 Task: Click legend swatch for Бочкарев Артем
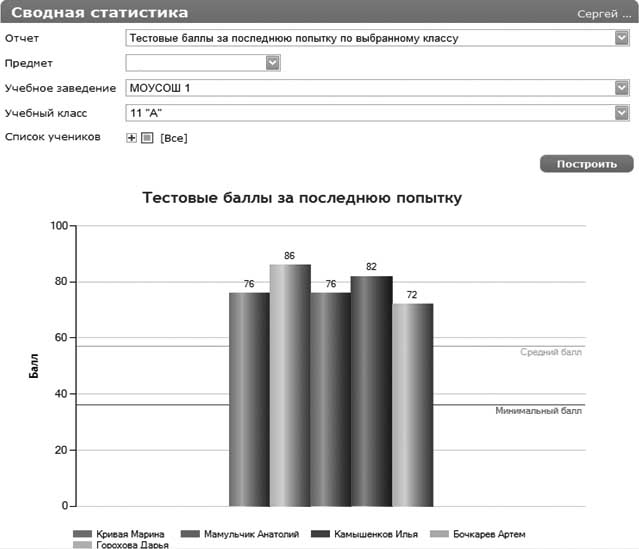tap(439, 534)
